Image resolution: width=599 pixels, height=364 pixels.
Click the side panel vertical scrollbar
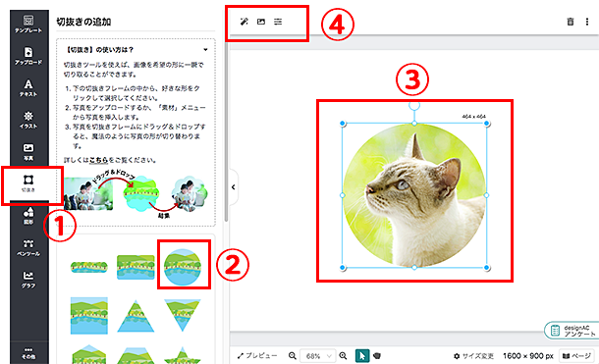click(226, 131)
